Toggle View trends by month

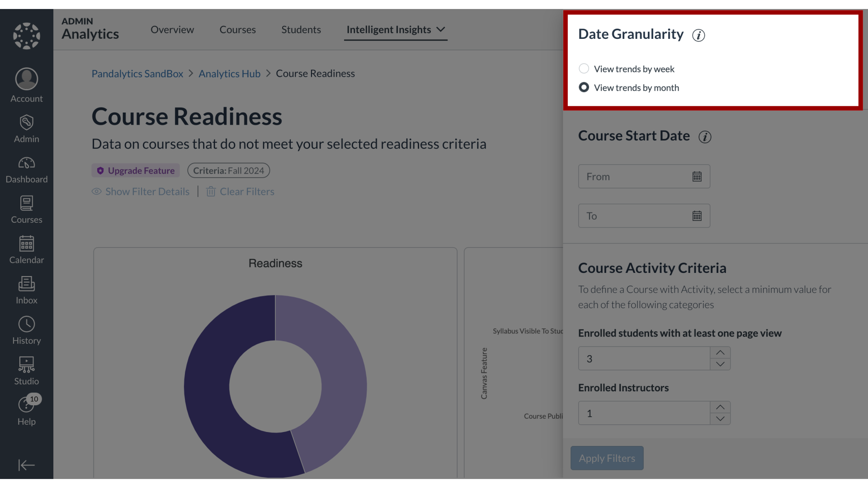(584, 88)
